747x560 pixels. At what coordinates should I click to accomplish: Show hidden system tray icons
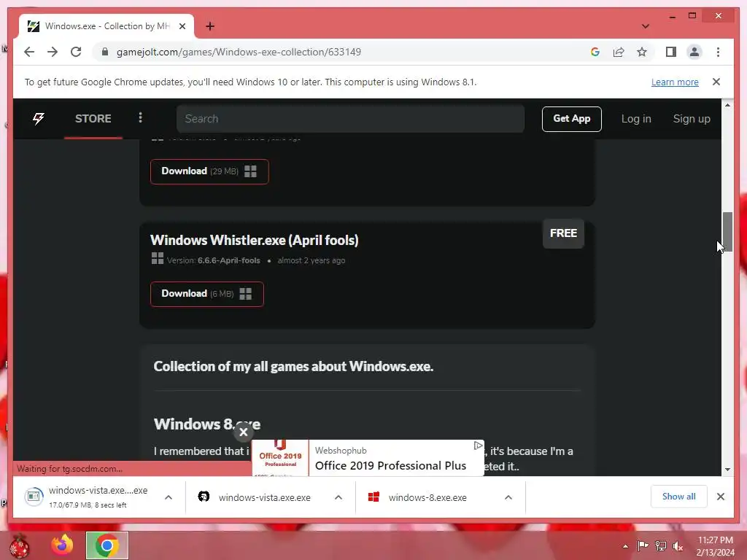point(625,546)
